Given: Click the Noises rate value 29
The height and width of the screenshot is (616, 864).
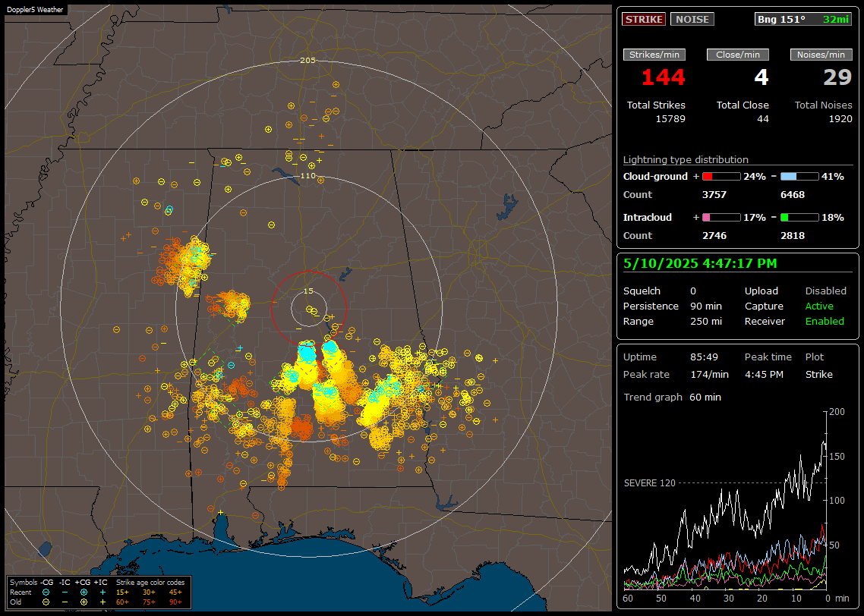Looking at the screenshot, I should [x=837, y=77].
